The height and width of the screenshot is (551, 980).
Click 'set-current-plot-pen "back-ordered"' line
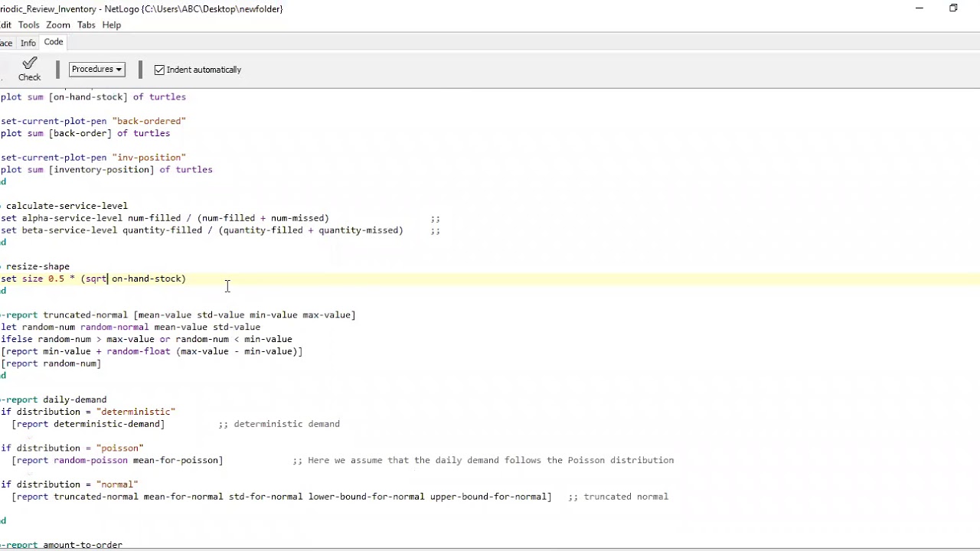(x=93, y=121)
